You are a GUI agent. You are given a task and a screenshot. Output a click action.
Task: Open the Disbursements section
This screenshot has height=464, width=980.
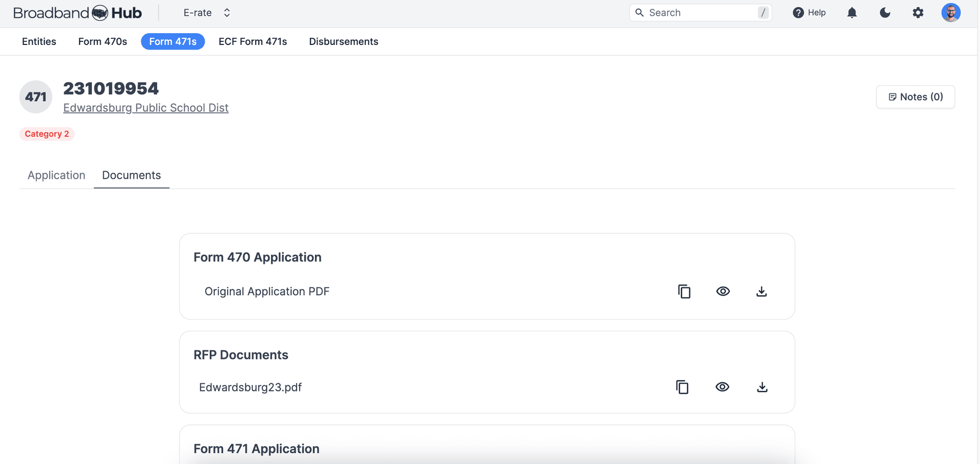click(x=343, y=41)
